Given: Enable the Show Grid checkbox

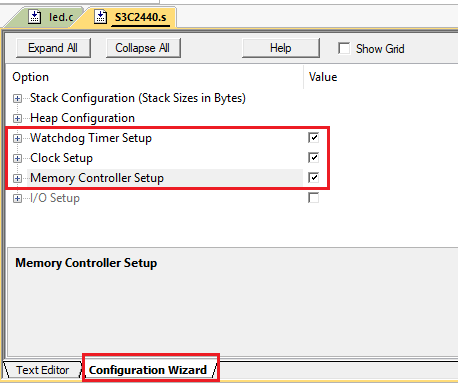Looking at the screenshot, I should (x=344, y=48).
